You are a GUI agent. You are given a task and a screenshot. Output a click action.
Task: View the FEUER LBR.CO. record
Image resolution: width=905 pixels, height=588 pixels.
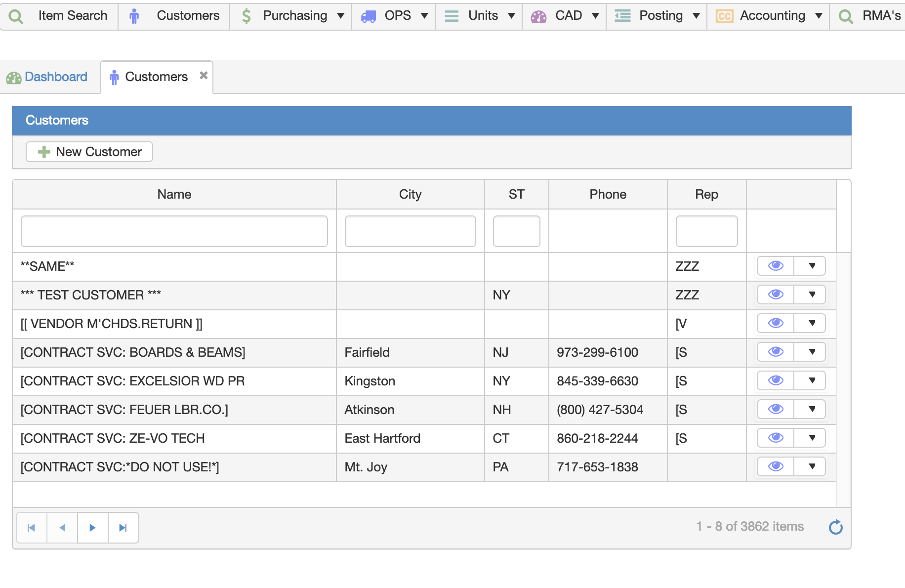click(x=776, y=409)
